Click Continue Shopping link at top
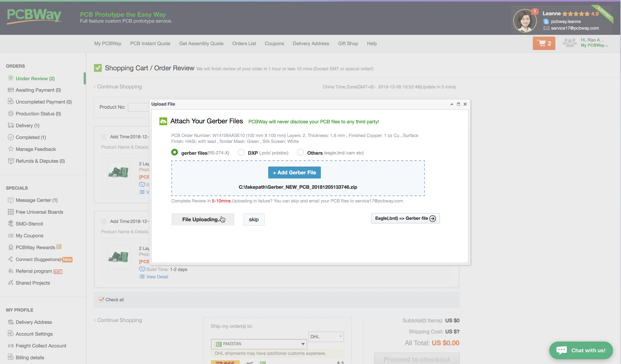Viewport: 621px width, 364px height. click(x=117, y=87)
